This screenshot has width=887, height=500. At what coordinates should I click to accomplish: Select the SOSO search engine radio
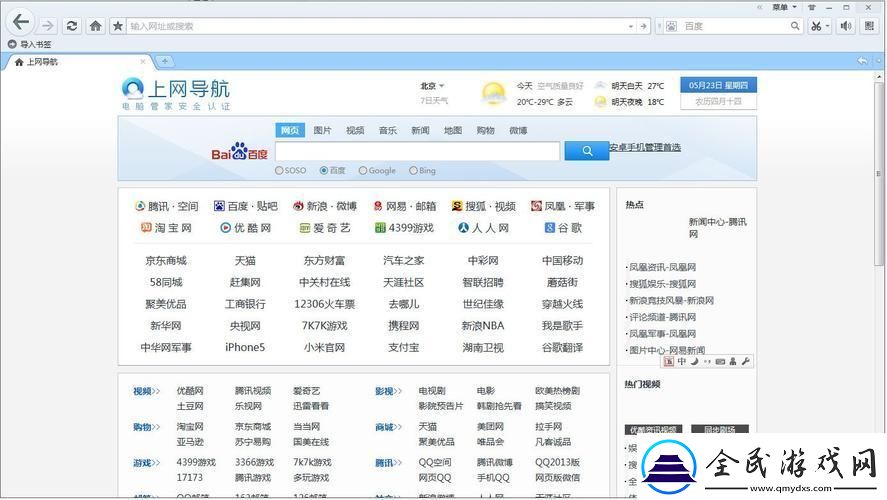279,170
